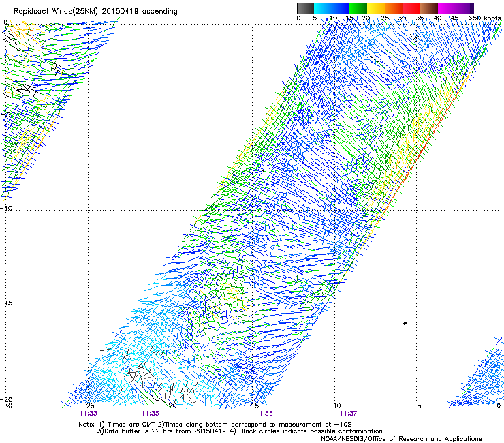Click the purple '11:33' time label
This screenshot has width=504, height=443.
pyautogui.click(x=88, y=414)
